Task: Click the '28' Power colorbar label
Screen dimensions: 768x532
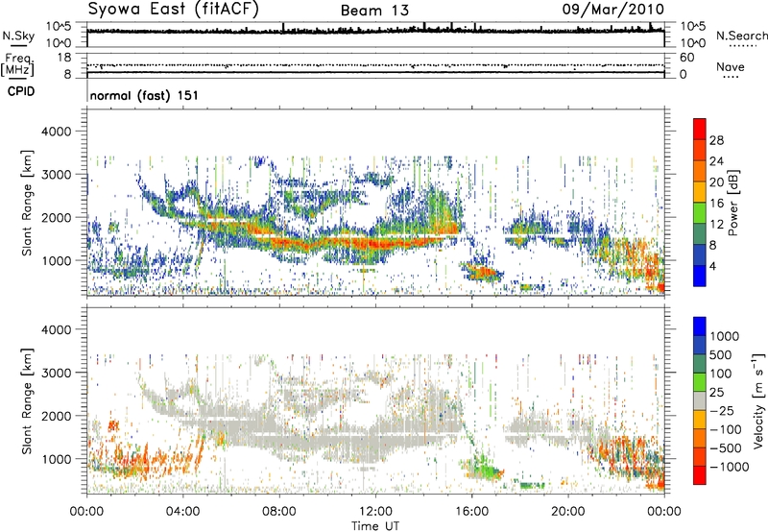Action: (716, 140)
